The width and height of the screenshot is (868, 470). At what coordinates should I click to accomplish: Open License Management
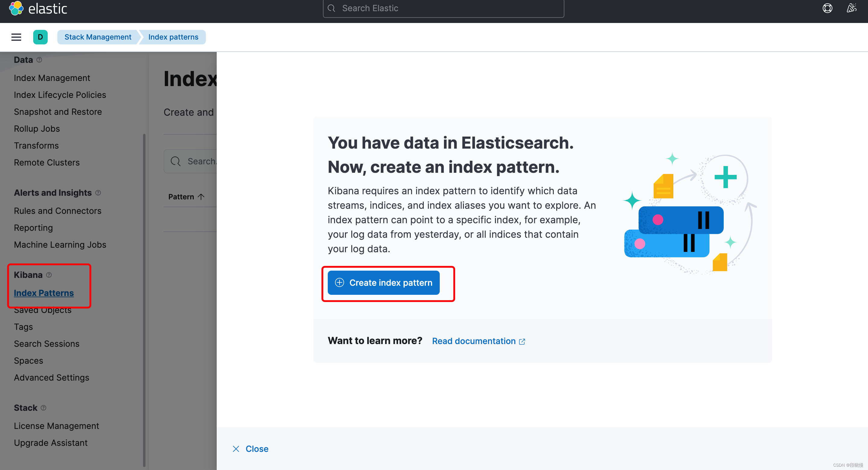point(56,426)
